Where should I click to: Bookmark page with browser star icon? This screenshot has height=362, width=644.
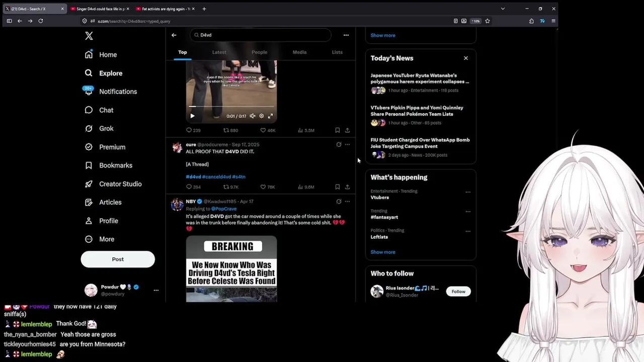tap(488, 21)
